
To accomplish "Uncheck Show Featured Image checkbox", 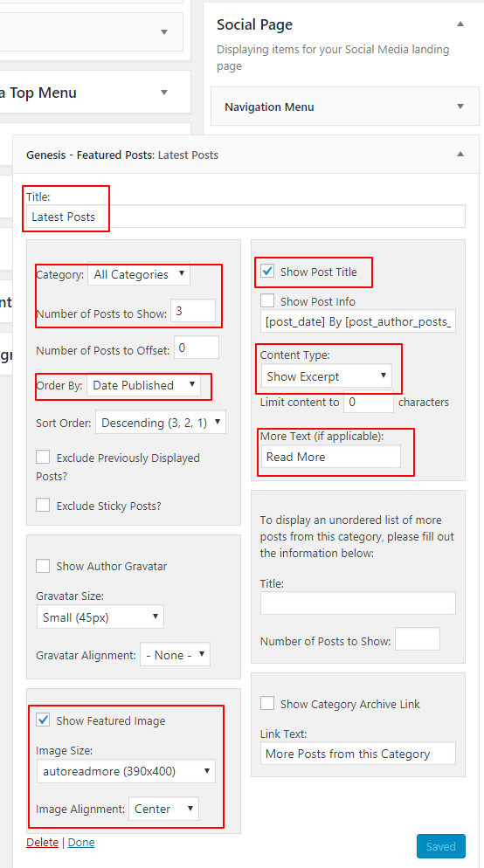I will coord(43,720).
